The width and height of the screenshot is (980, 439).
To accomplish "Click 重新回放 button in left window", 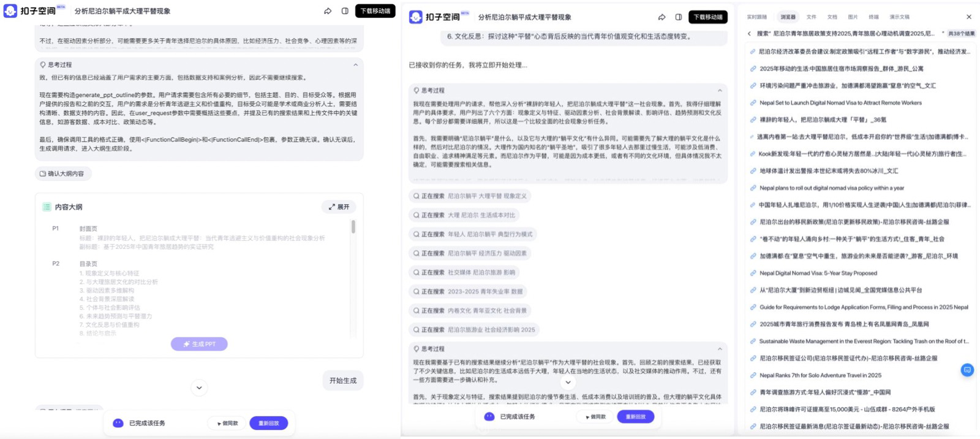I will tap(268, 423).
